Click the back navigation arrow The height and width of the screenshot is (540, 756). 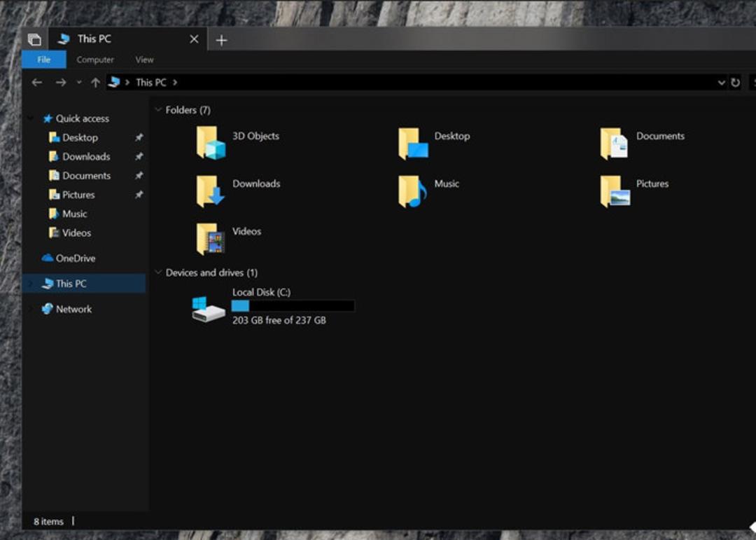(x=36, y=83)
